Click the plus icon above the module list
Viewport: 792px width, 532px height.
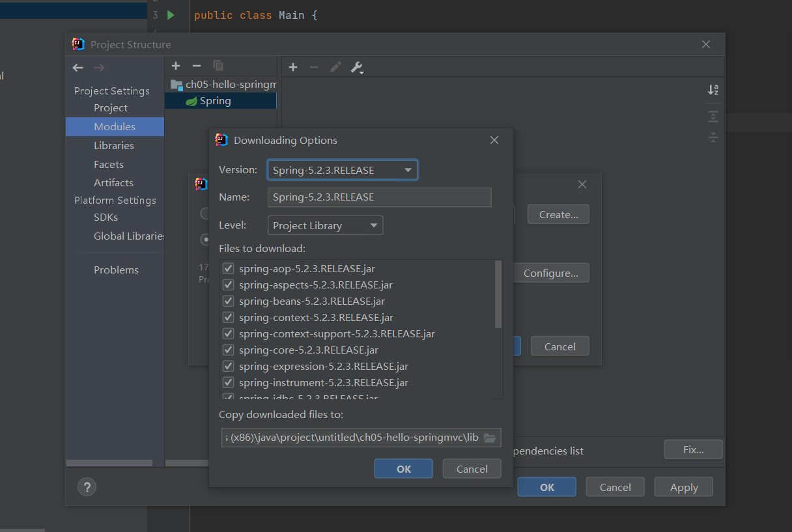176,66
